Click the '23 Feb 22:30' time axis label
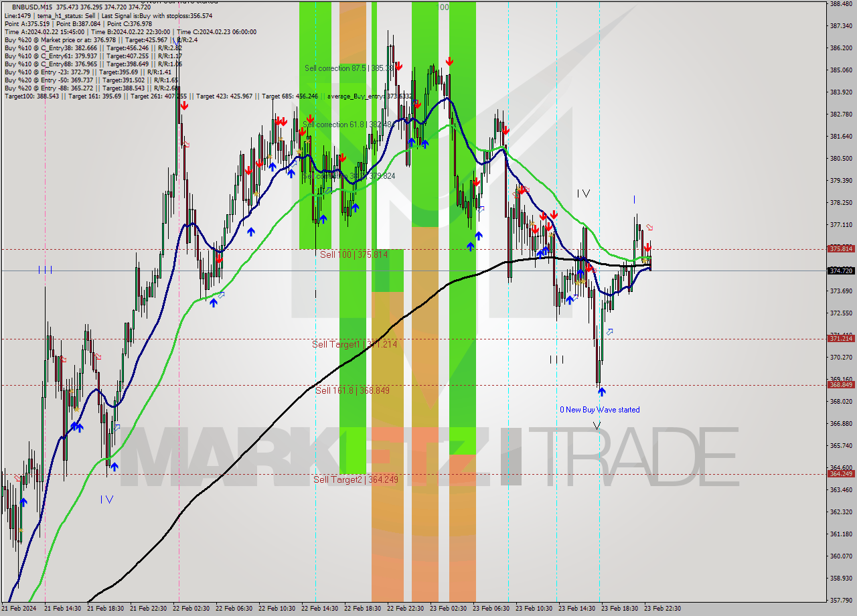Screen dimensions: 857x616 coord(663,609)
